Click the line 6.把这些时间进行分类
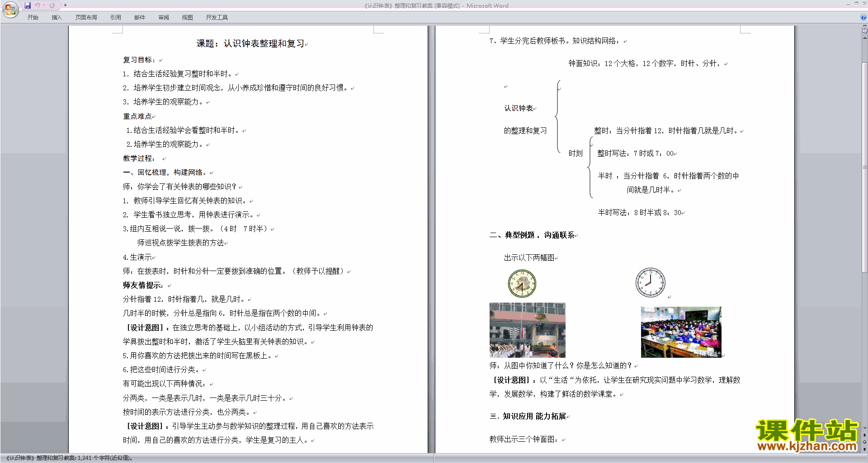 click(161, 370)
